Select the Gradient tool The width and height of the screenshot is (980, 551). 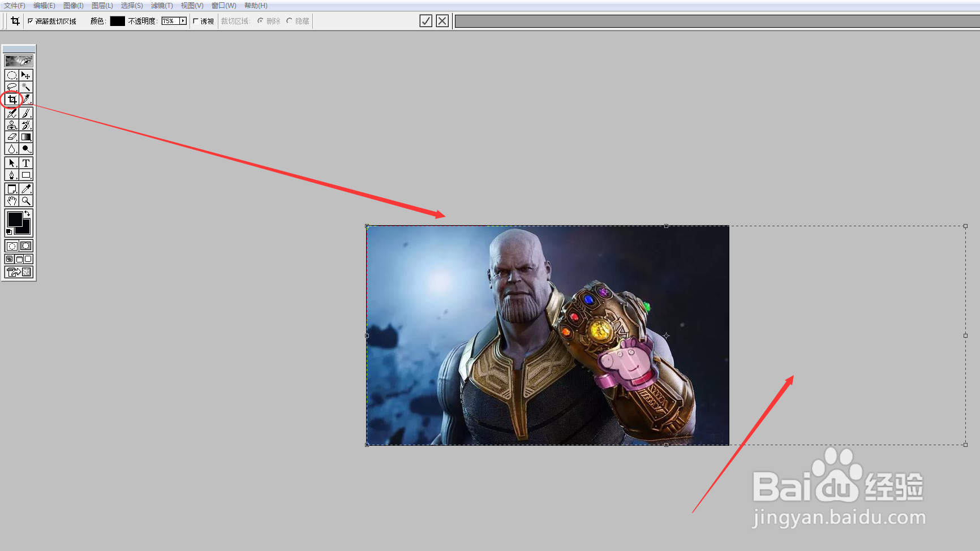[26, 137]
